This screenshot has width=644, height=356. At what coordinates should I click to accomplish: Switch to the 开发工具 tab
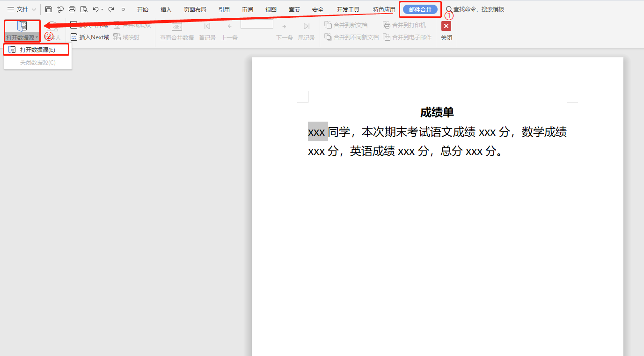pos(348,9)
